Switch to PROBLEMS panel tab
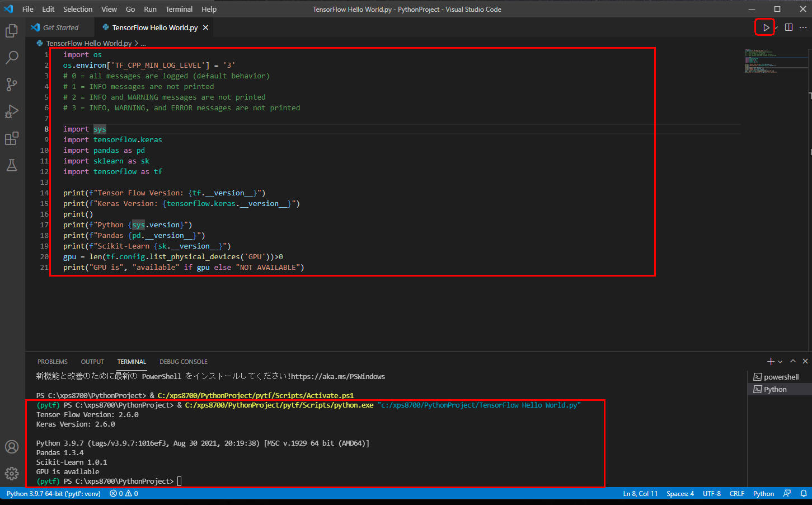The image size is (812, 505). pyautogui.click(x=53, y=362)
